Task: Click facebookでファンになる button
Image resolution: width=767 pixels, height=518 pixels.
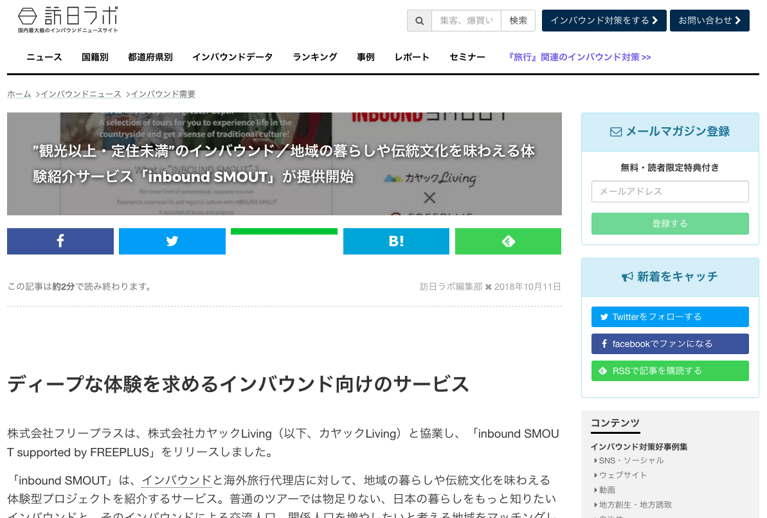Action: 670,344
